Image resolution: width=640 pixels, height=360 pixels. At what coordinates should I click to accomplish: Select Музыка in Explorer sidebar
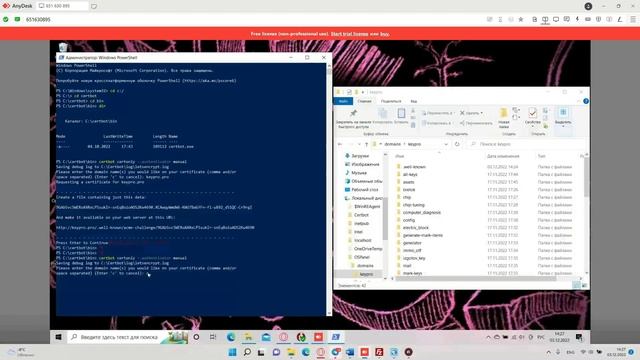tap(356, 173)
